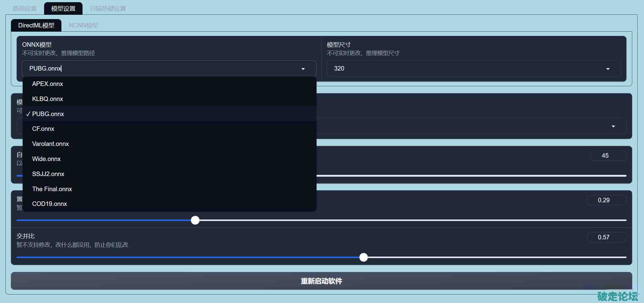The width and height of the screenshot is (644, 303).
Task: Pick SSJJ2.onnx from the dropdown
Action: 48,174
